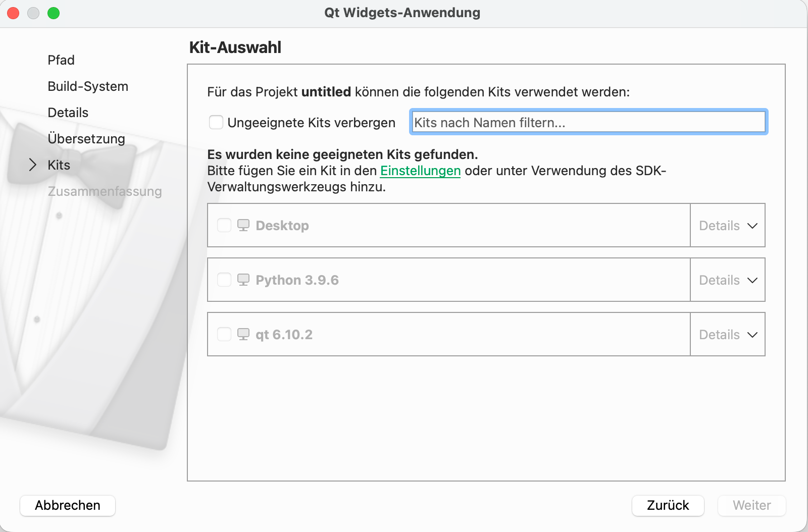
Task: Select the Pfad step in sidebar
Action: [61, 60]
